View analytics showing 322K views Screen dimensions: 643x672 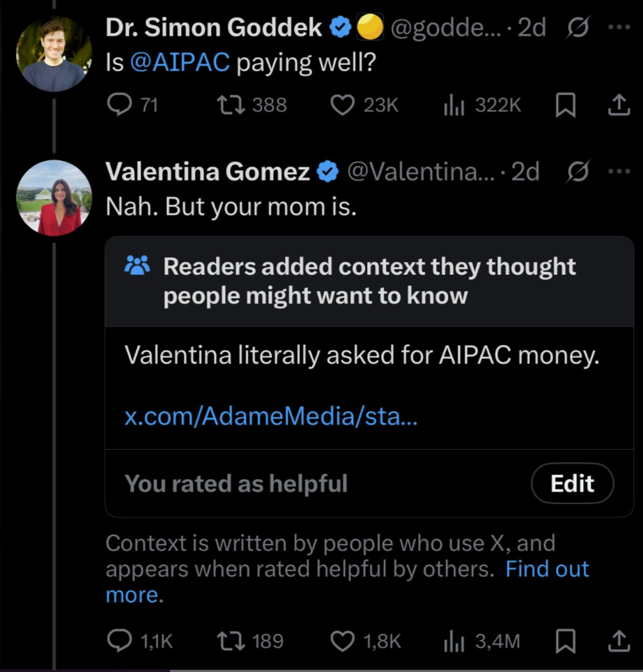pyautogui.click(x=454, y=105)
